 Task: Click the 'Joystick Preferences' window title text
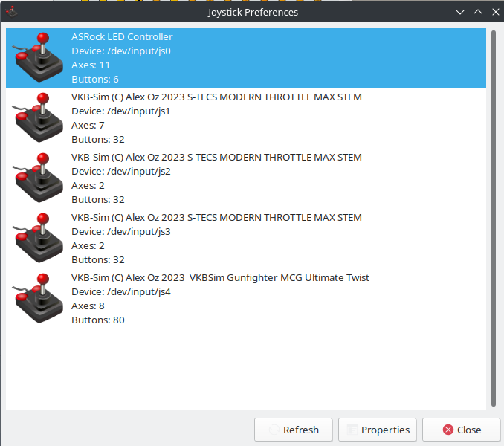point(253,12)
